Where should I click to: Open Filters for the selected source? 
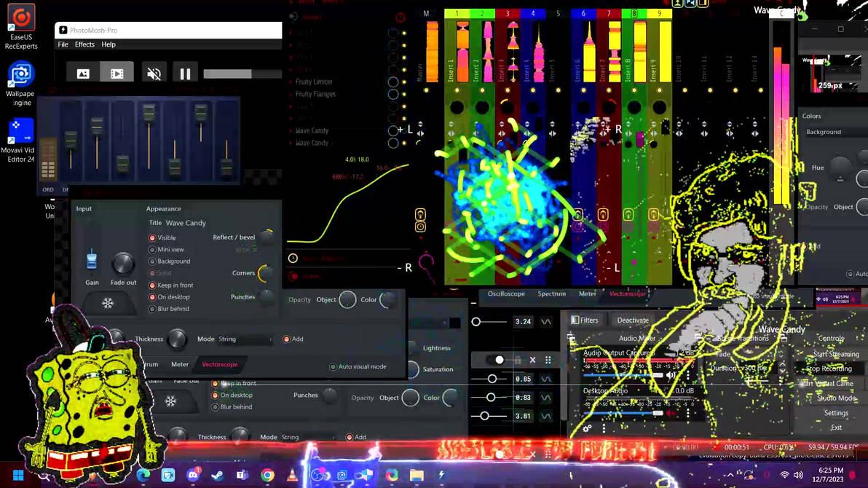[x=585, y=320]
